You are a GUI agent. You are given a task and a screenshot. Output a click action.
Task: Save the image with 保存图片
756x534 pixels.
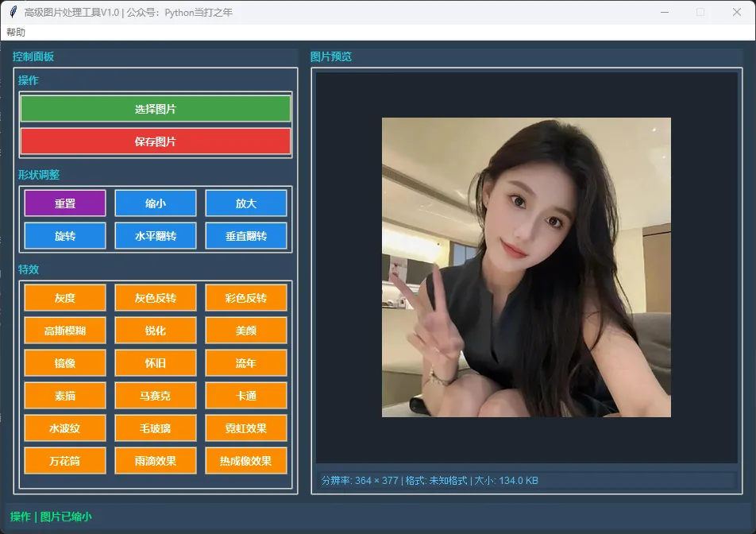[x=155, y=141]
